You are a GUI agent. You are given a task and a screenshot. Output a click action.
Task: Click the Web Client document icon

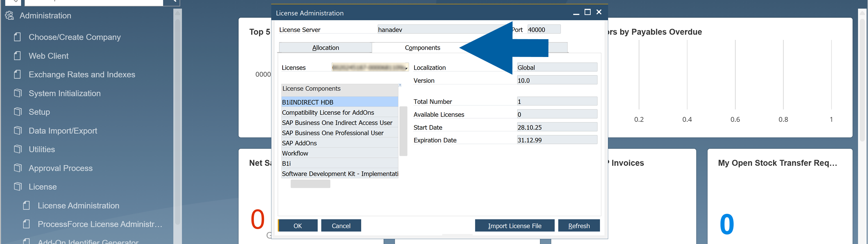pyautogui.click(x=17, y=56)
